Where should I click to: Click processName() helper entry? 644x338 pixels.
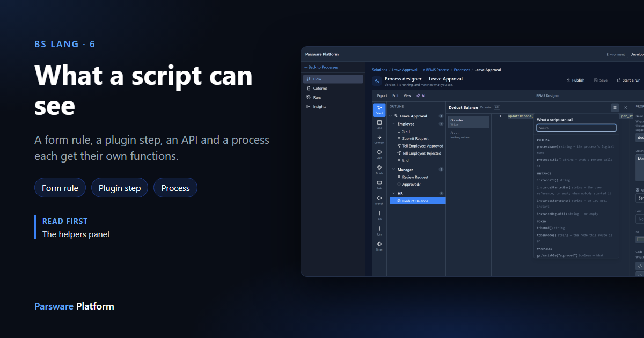(574, 149)
